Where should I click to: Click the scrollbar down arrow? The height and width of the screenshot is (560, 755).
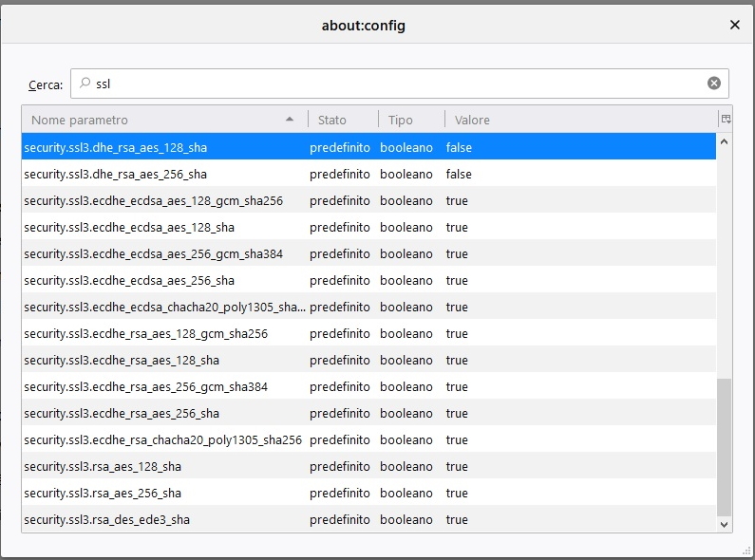coord(724,524)
